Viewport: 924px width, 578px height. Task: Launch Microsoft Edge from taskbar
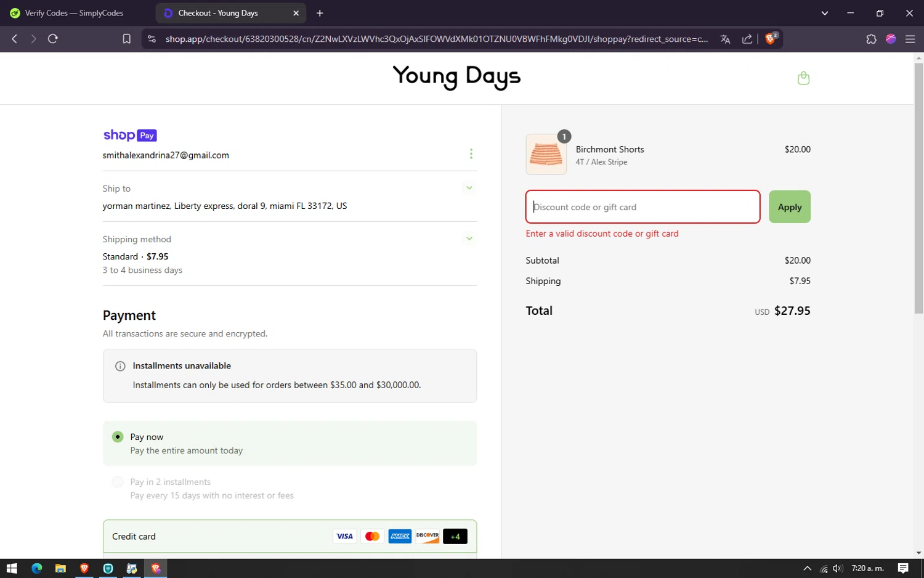(36, 568)
